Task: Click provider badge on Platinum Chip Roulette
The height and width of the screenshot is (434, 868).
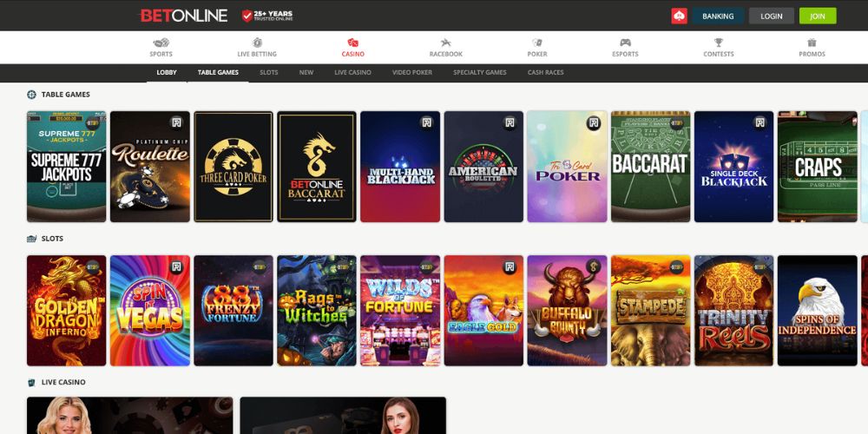Action: point(176,123)
